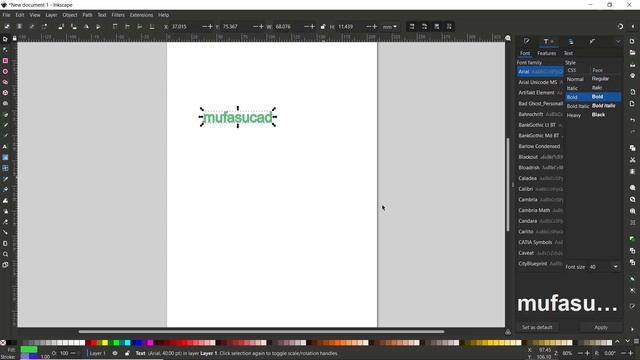Select the Paint Bucket tool
The image size is (640, 360).
pyautogui.click(x=5, y=189)
